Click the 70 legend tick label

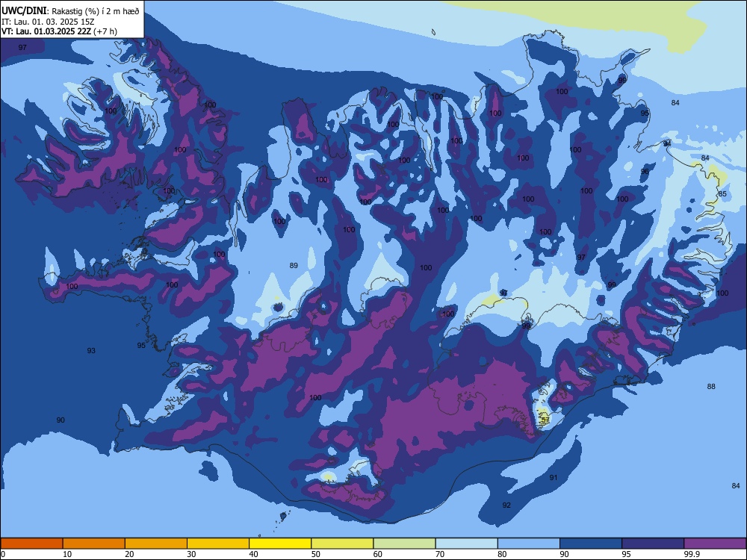(440, 554)
